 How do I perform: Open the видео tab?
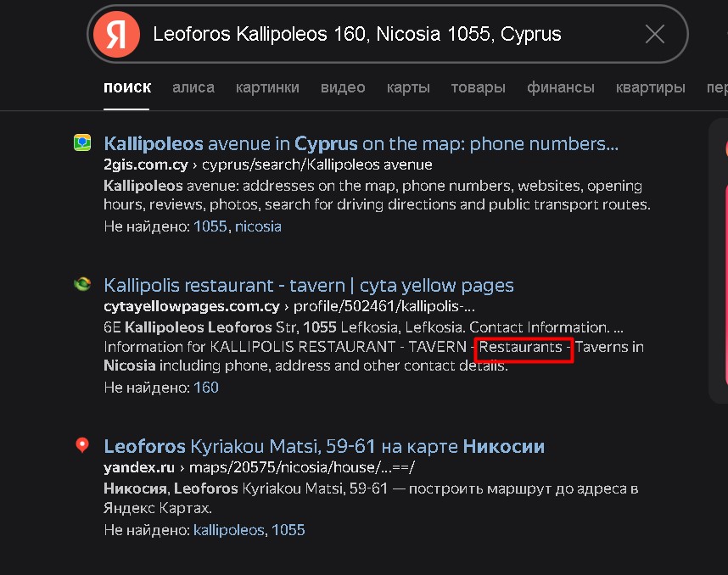point(343,87)
